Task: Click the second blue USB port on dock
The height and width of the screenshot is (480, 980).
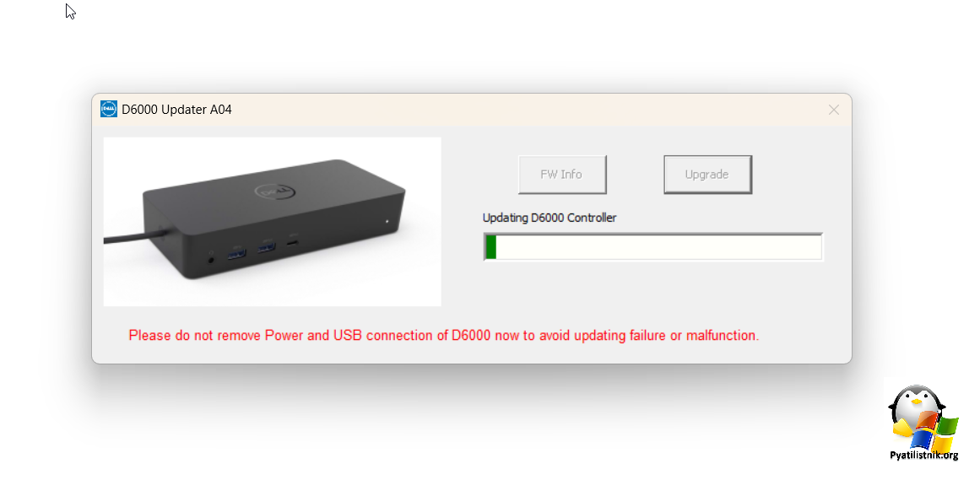Action: [x=266, y=247]
